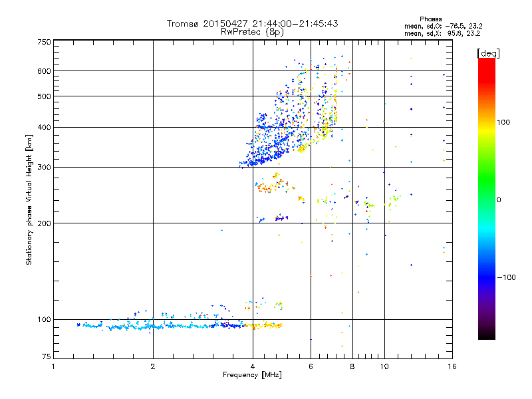532x399 pixels.
Task: Click the 'mean, sd,O: -76.5, 23.2' text
Action: point(443,26)
